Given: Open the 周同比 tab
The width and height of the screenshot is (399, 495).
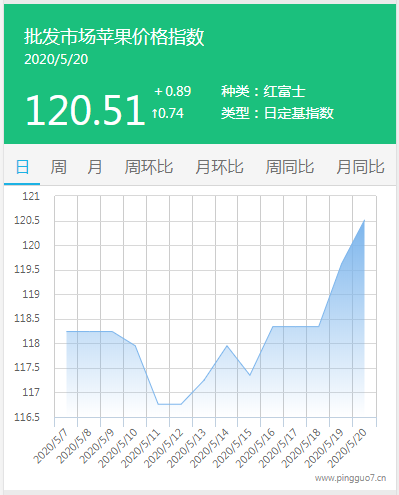Looking at the screenshot, I should pyautogui.click(x=290, y=167).
